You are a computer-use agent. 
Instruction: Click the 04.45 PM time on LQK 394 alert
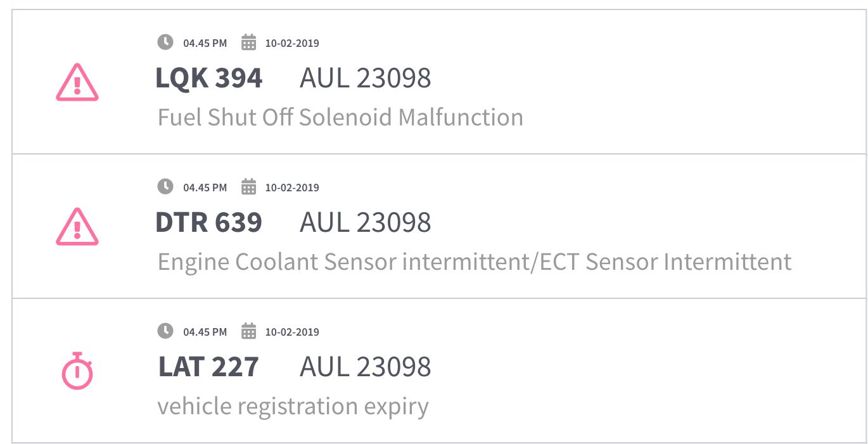click(205, 44)
